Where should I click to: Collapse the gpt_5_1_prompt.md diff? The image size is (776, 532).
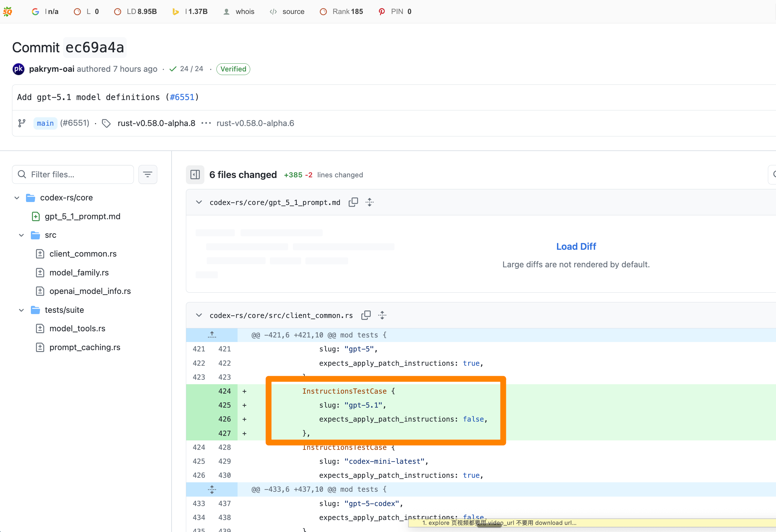click(199, 202)
